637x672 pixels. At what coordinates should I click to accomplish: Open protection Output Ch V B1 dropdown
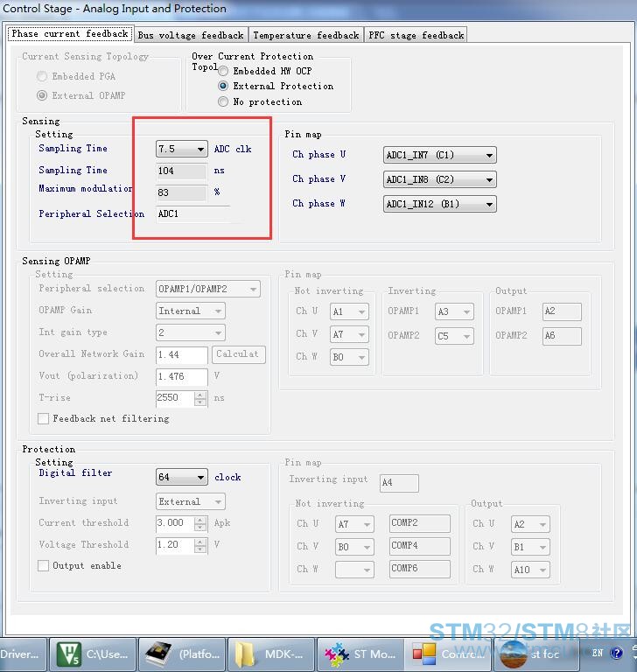coord(531,547)
